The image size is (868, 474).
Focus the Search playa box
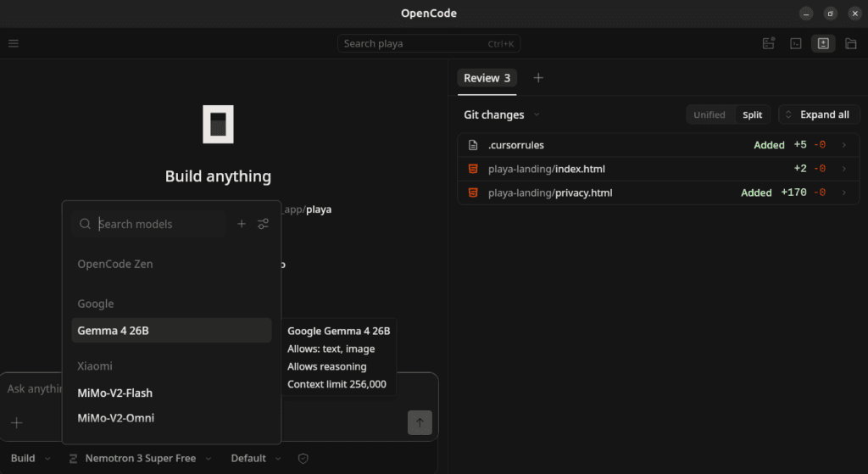(x=429, y=44)
